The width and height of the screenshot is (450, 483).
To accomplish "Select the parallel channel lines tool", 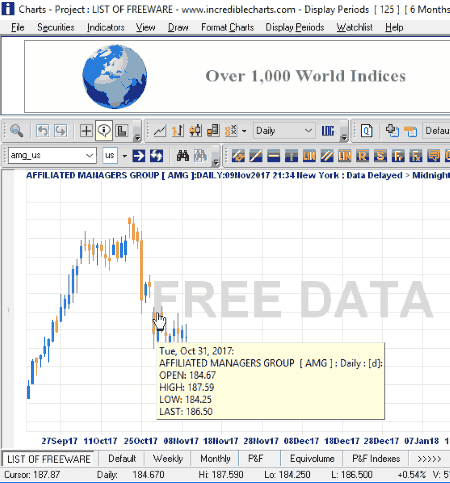I will tap(327, 156).
